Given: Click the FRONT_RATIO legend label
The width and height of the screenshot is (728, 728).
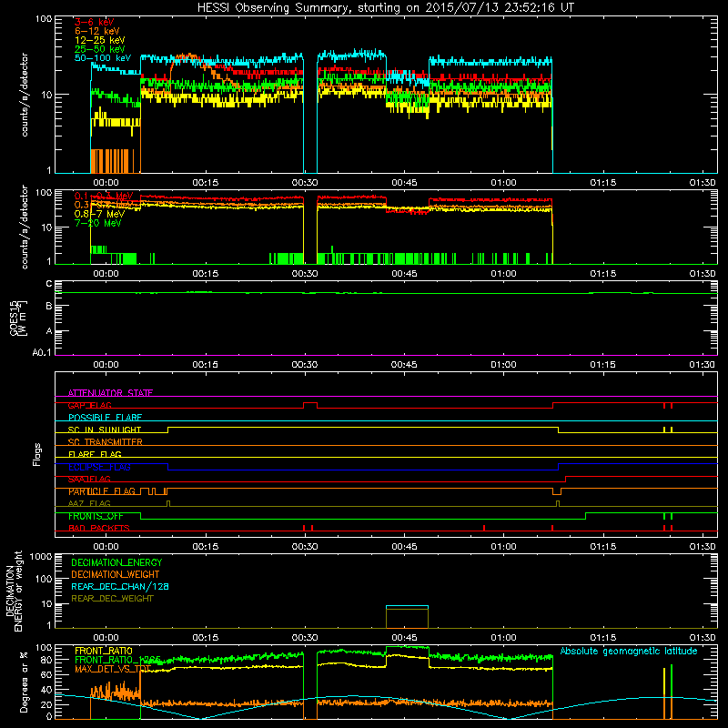Looking at the screenshot, I should (104, 651).
